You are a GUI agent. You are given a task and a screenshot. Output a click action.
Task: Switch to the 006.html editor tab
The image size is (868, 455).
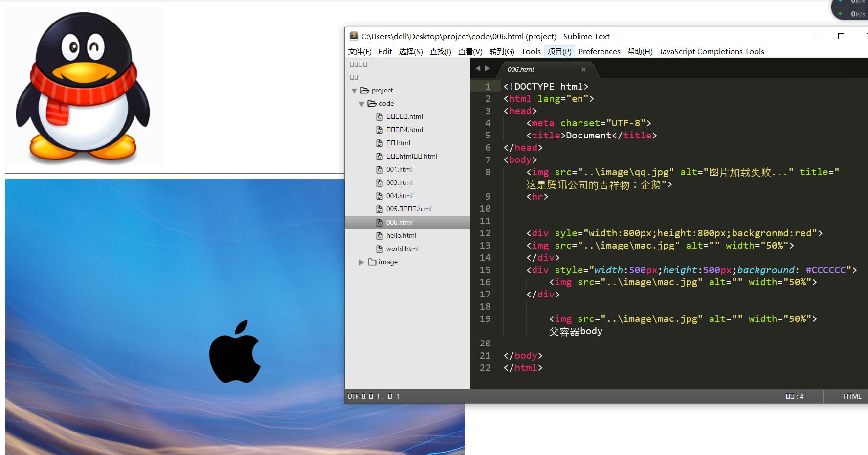521,69
